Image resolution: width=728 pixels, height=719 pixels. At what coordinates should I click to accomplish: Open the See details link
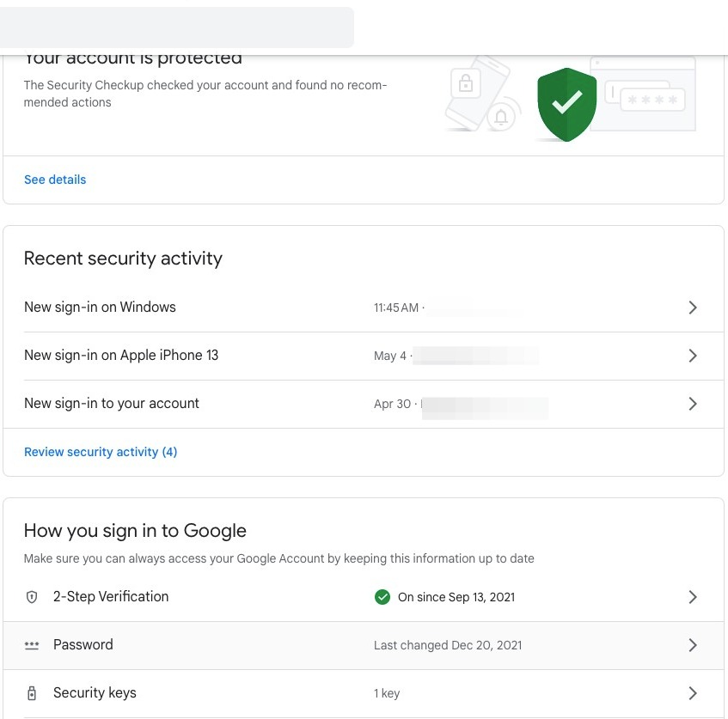point(55,180)
